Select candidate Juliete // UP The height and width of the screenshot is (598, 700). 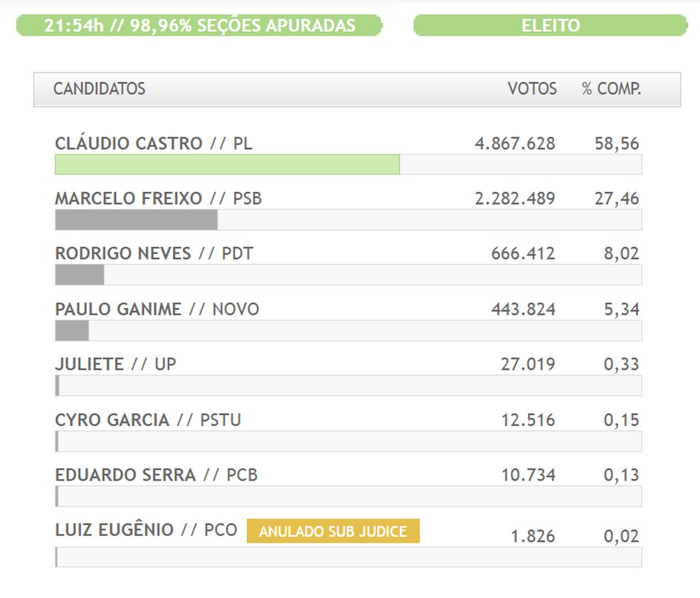tap(115, 364)
